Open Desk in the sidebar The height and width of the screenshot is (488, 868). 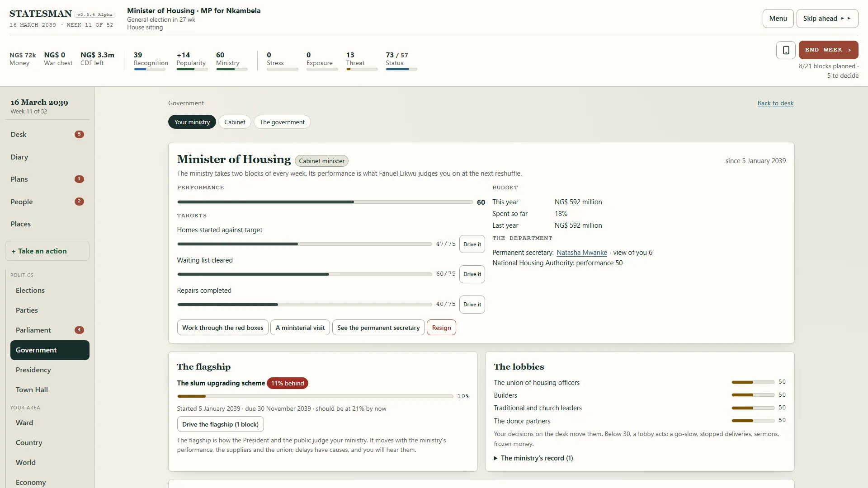click(47, 134)
